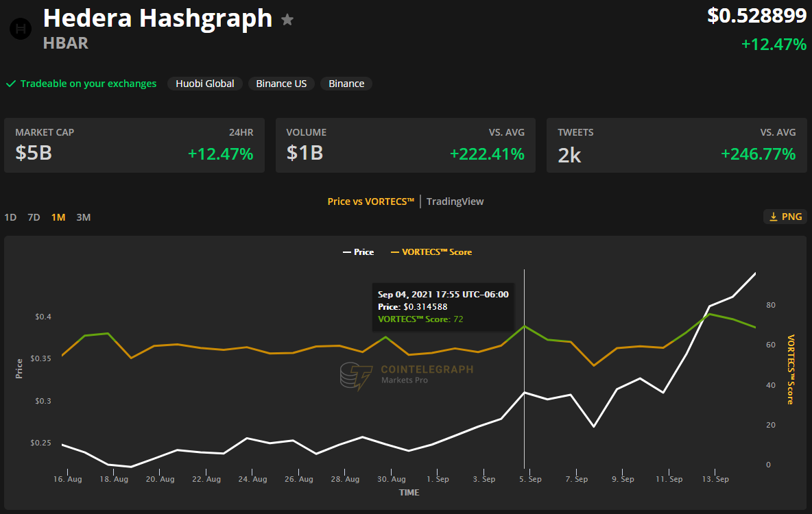Select the Price vs VORTECS tab
The width and height of the screenshot is (812, 514).
[371, 201]
